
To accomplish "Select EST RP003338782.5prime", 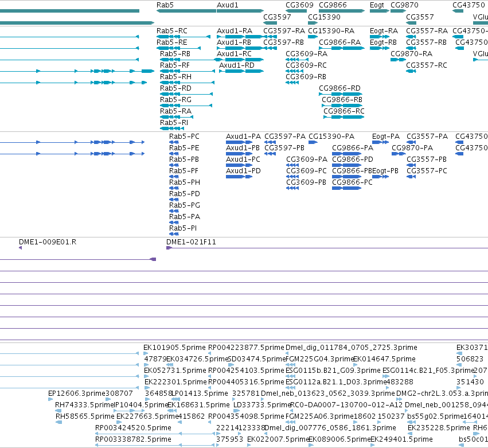I will 133,439.
